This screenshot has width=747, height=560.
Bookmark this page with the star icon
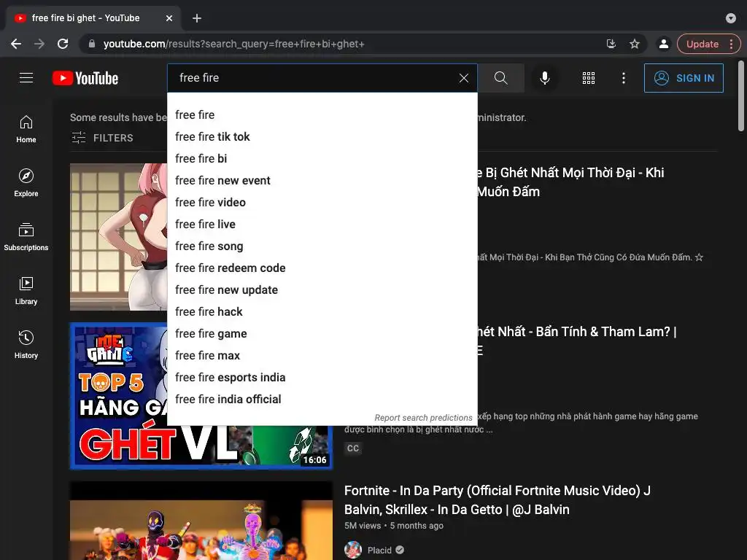634,44
